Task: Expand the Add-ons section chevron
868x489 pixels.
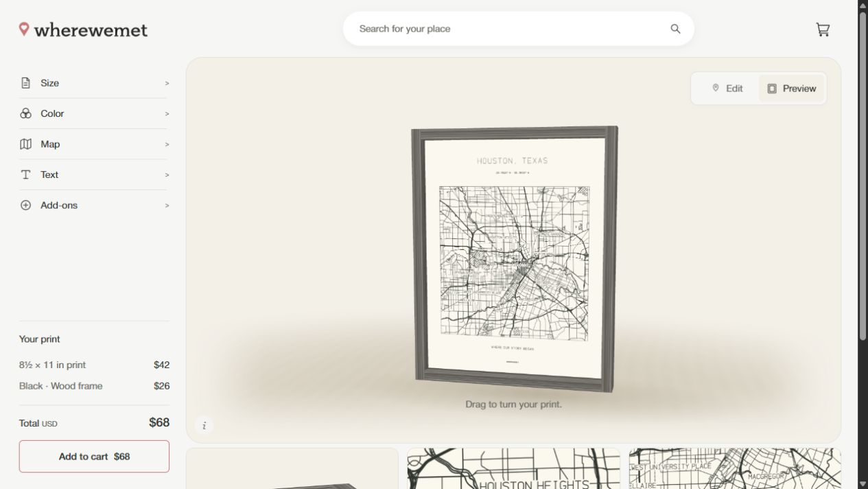Action: (167, 205)
